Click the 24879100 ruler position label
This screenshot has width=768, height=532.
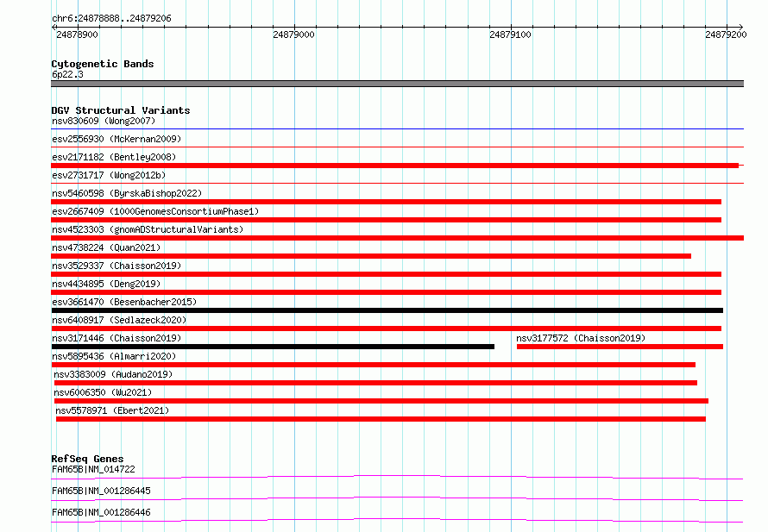click(x=510, y=34)
